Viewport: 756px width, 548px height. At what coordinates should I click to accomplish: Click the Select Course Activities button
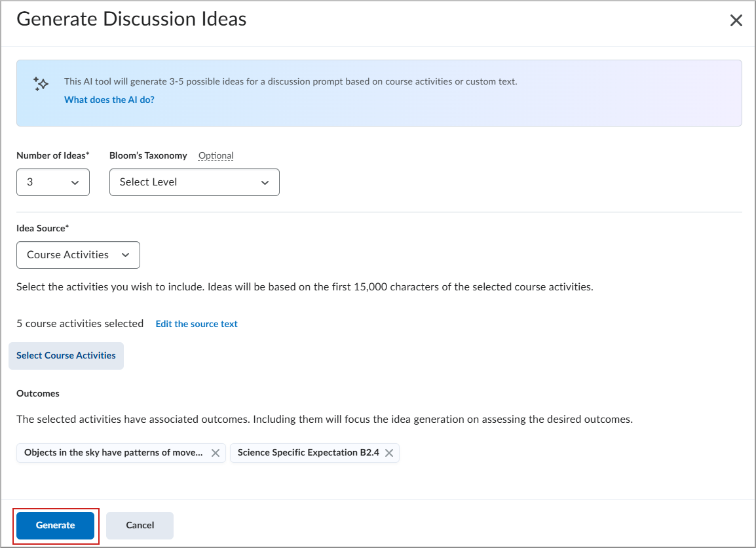66,355
